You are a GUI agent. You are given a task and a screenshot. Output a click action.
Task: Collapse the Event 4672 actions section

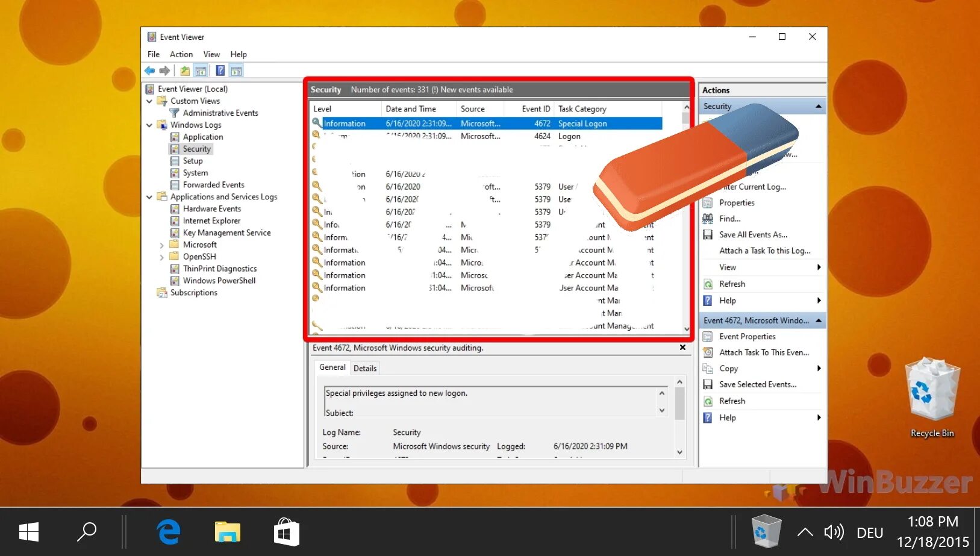tap(819, 320)
